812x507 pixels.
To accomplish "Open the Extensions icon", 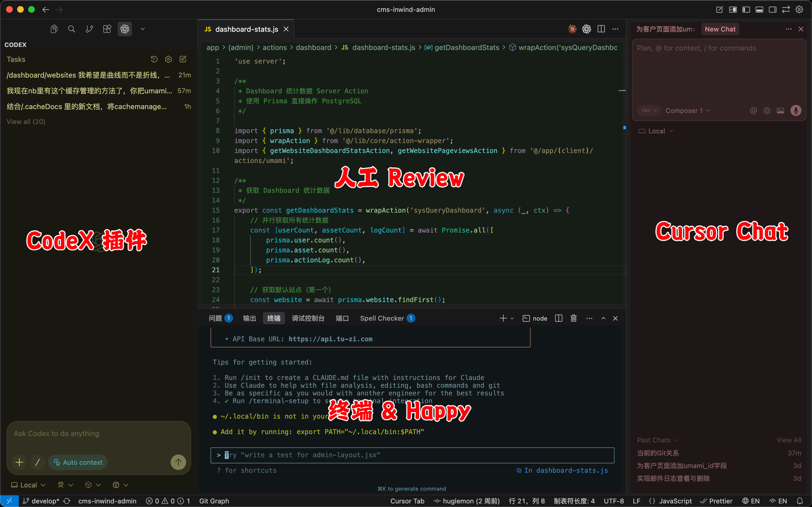I will [x=107, y=29].
